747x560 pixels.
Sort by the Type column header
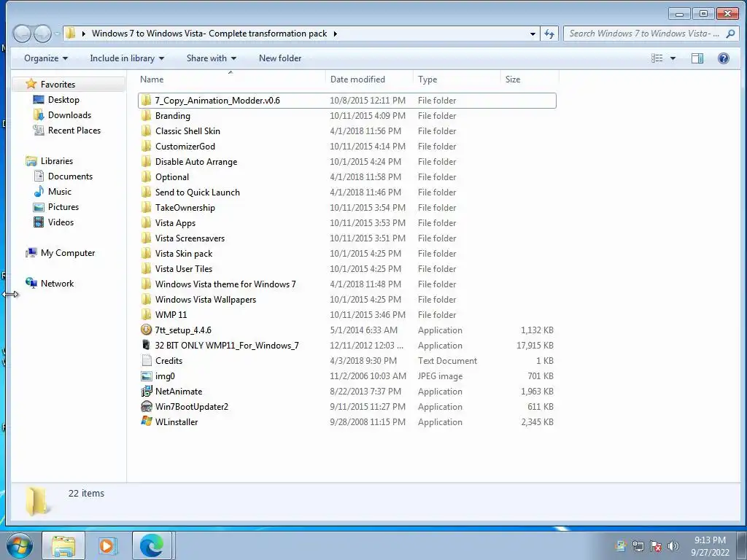(x=457, y=79)
